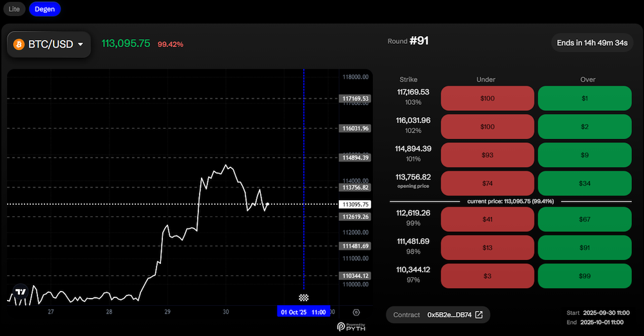Open contract in external link icon

pyautogui.click(x=479, y=315)
